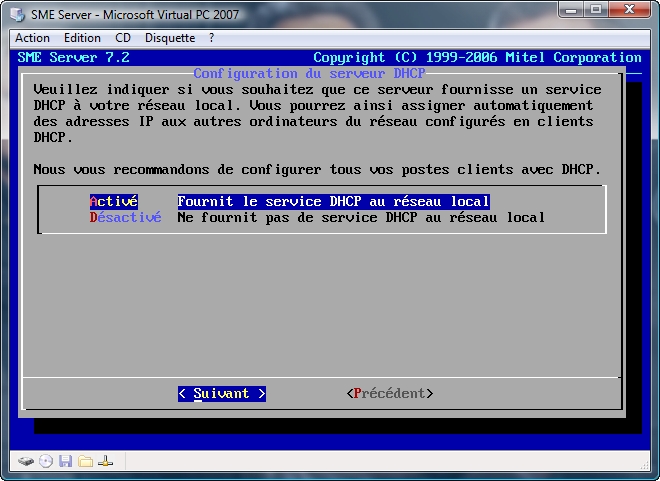This screenshot has width=660, height=481.
Task: Click the Virtual PC title bar icon
Action: 18,14
